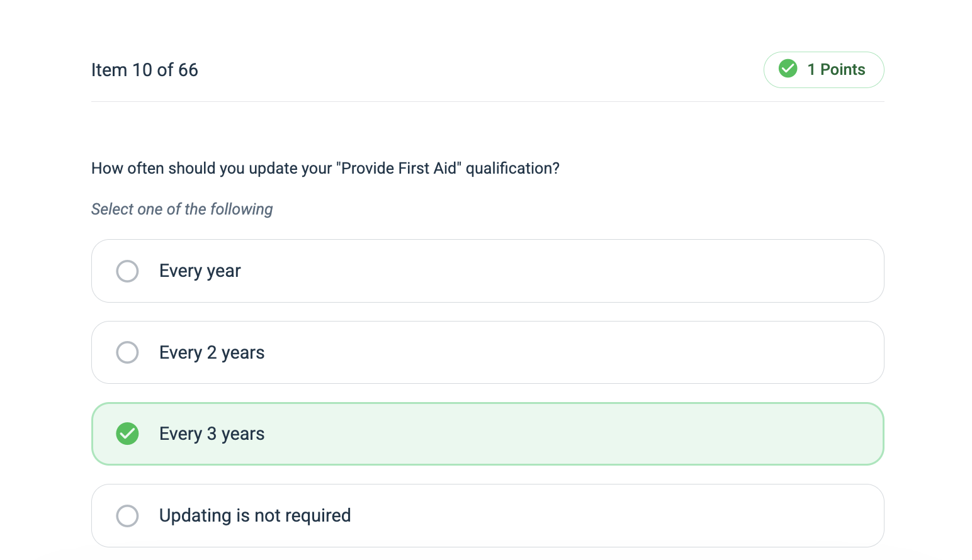Click the green checkmark beside Every 3 years
Screen dimensions: 972x560
[127, 434]
